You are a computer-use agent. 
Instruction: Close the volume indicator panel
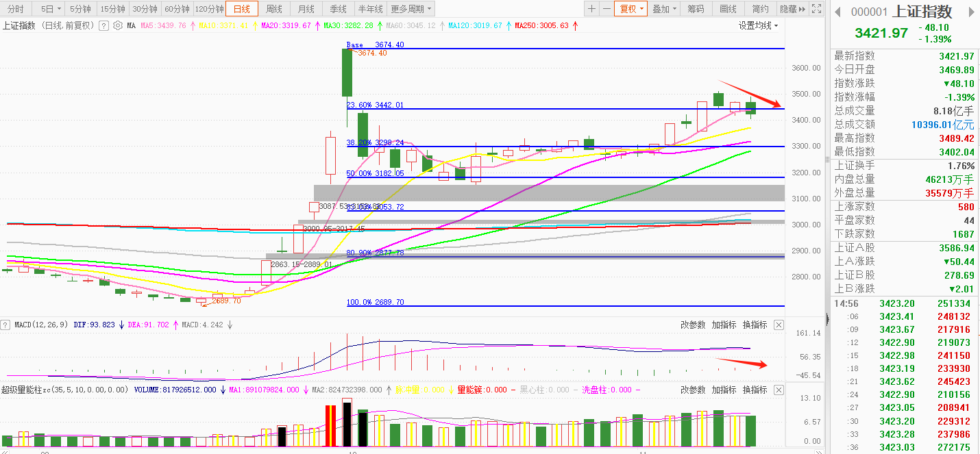pos(779,390)
